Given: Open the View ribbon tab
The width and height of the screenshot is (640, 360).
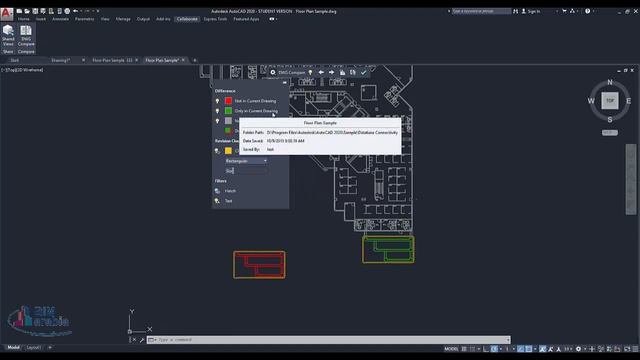Looking at the screenshot, I should tap(105, 19).
